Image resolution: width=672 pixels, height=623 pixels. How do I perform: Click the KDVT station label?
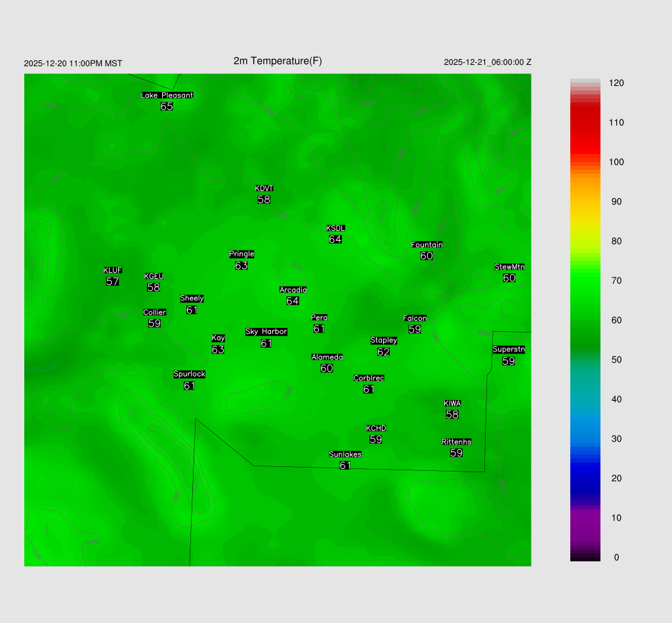pyautogui.click(x=264, y=189)
